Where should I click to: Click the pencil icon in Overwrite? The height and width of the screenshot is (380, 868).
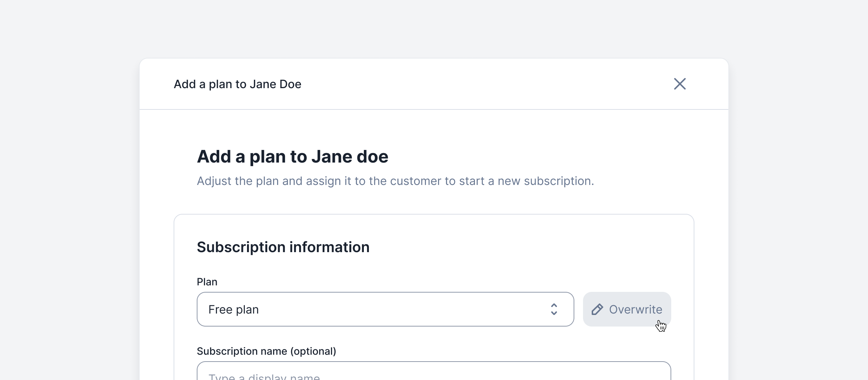[x=597, y=310]
